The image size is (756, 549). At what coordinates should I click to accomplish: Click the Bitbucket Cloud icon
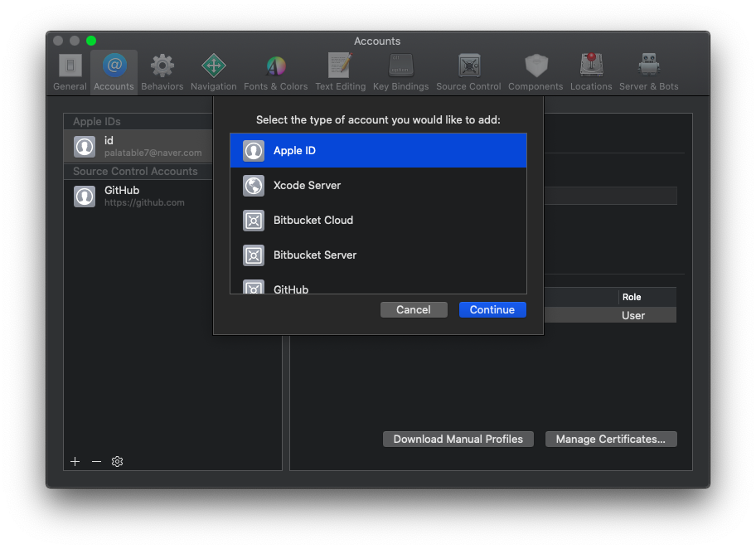(254, 221)
